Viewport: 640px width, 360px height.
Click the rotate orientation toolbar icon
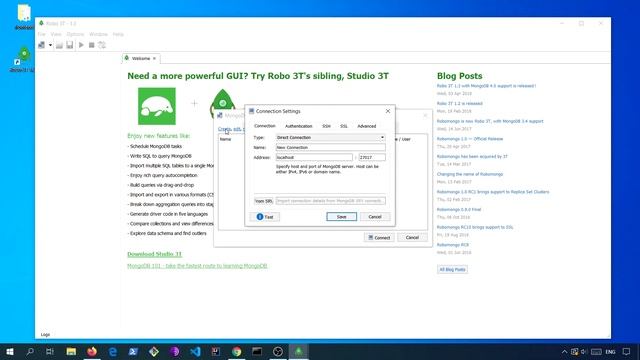[x=102, y=45]
